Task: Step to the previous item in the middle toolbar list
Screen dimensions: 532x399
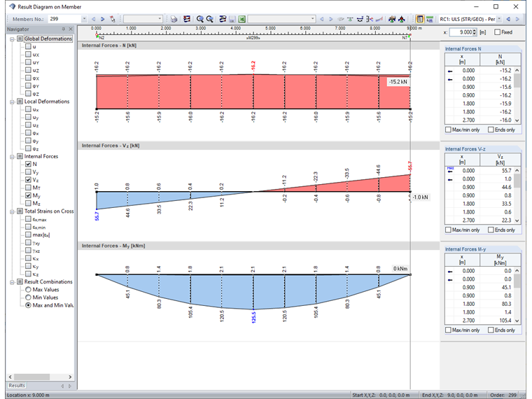Action: pos(322,20)
